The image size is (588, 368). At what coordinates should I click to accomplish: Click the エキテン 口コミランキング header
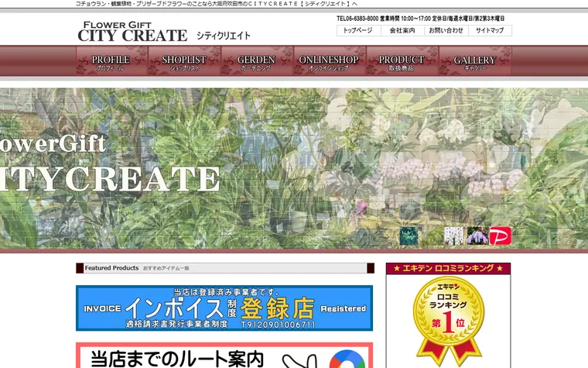click(448, 269)
